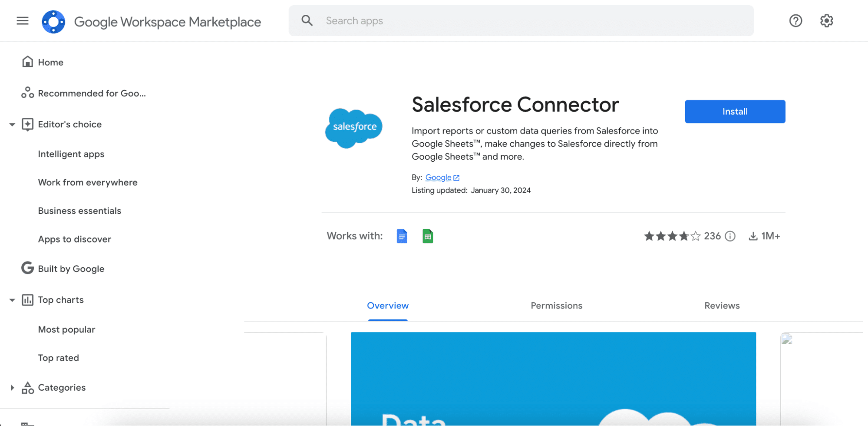The height and width of the screenshot is (426, 868).
Task: Switch to the Overview tab
Action: (388, 306)
